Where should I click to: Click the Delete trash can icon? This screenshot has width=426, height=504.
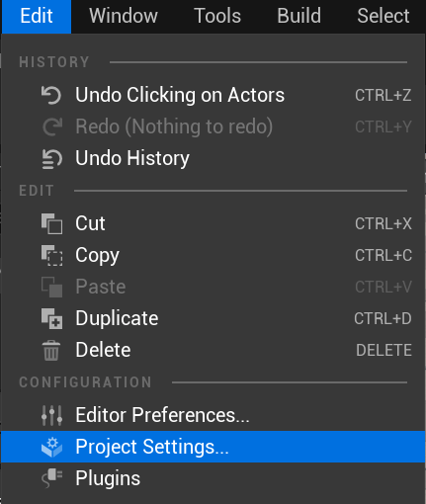coord(51,350)
